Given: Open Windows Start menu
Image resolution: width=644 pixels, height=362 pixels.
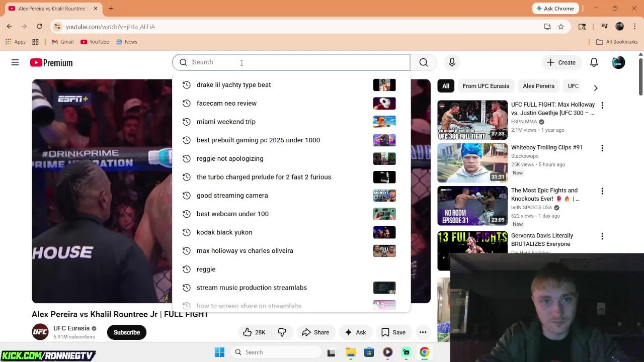Looking at the screenshot, I should [219, 352].
